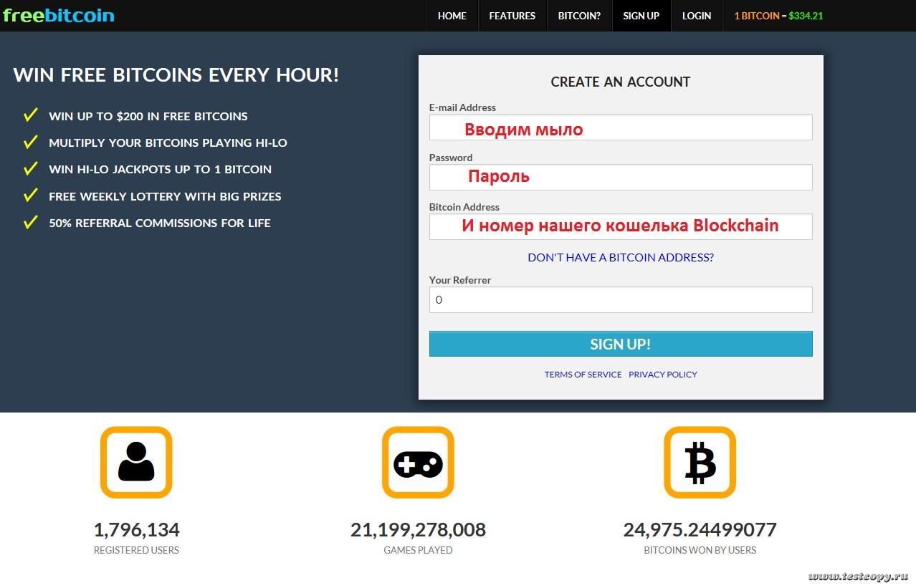Open the LOGIN page
This screenshot has height=588, width=916.
696,16
